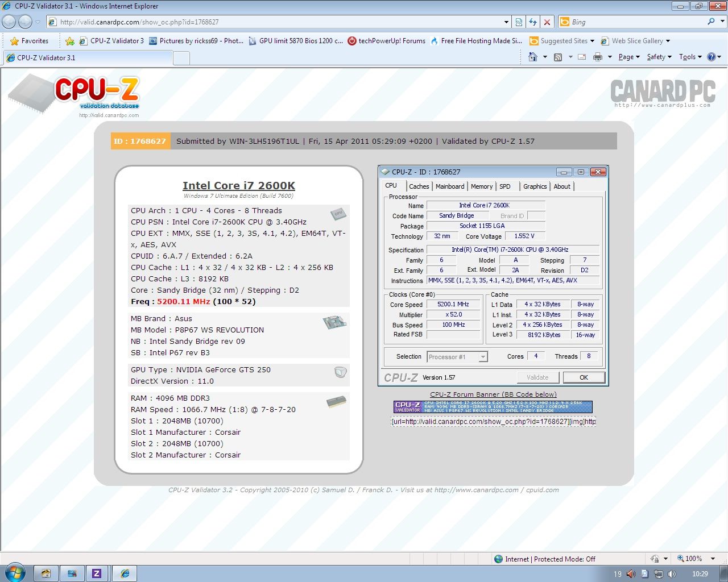The width and height of the screenshot is (728, 582).
Task: Open the Home icon in command bar
Action: (x=533, y=57)
